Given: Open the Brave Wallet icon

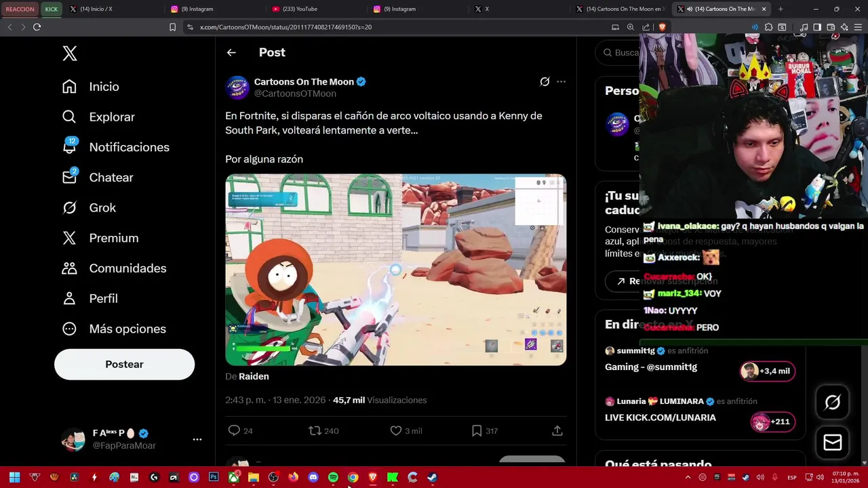Looking at the screenshot, I should point(831,27).
